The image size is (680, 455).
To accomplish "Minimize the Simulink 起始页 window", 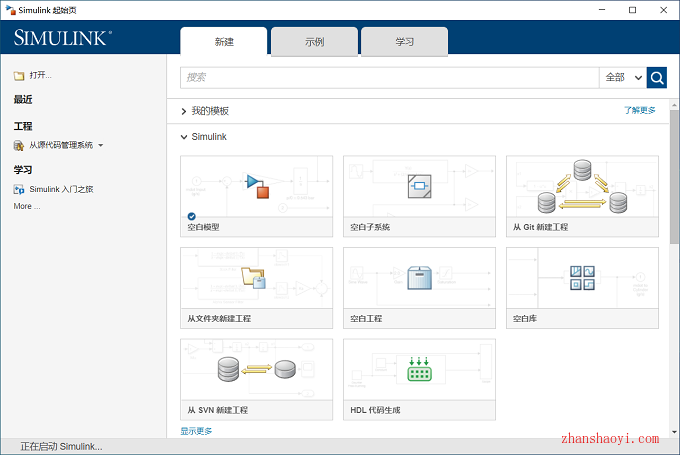I will pyautogui.click(x=602, y=10).
